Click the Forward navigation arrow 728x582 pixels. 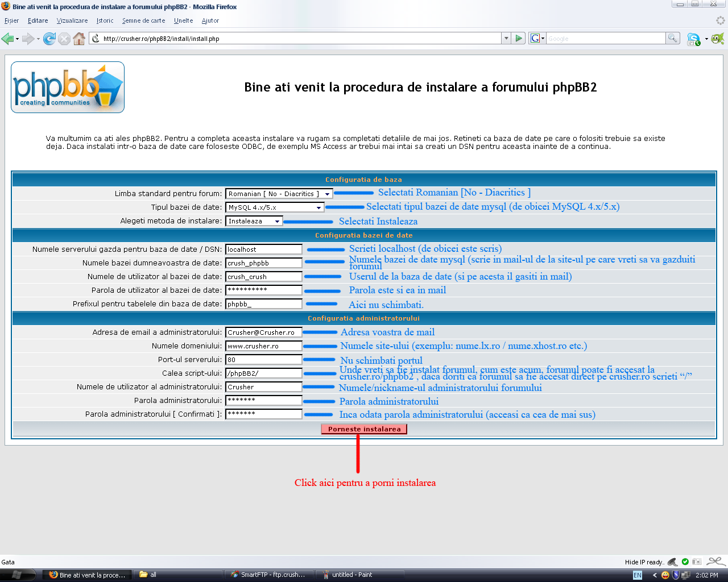click(28, 39)
